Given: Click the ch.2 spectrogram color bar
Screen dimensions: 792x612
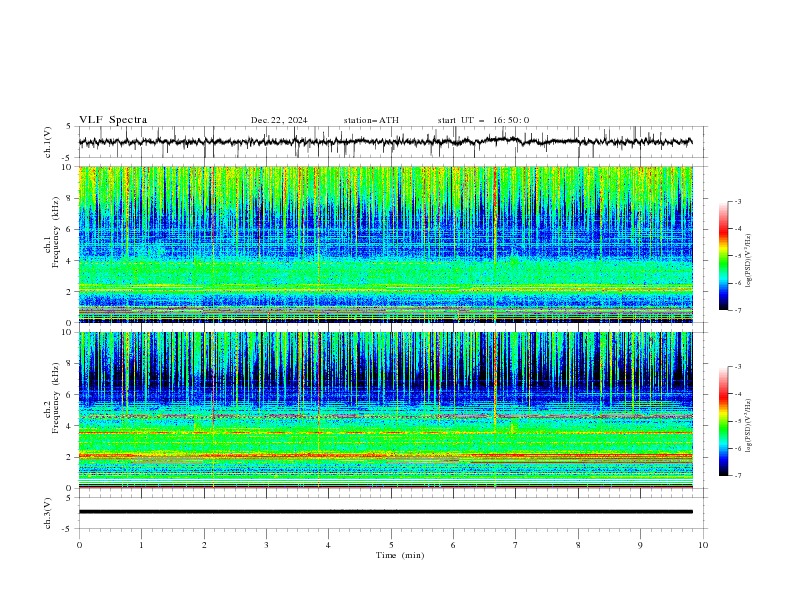Looking at the screenshot, I should pyautogui.click(x=723, y=421).
